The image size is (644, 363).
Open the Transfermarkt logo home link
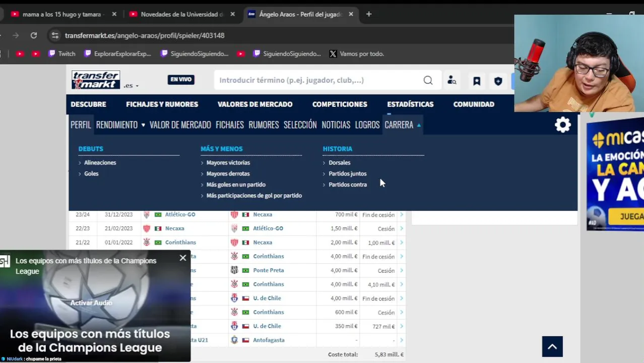click(96, 80)
